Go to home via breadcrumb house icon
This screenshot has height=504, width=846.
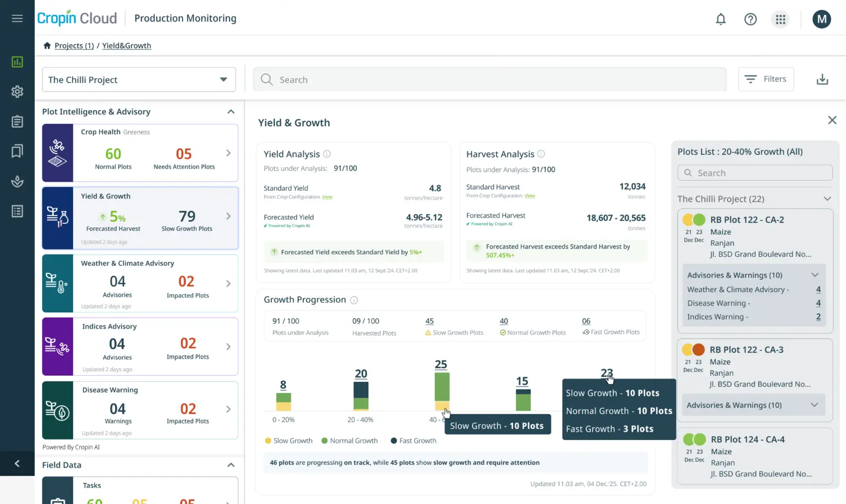[x=47, y=45]
